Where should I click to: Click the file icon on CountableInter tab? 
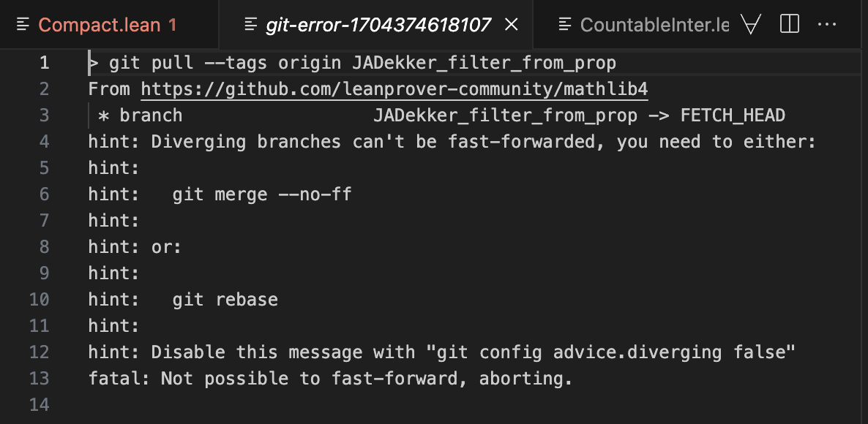(x=565, y=25)
